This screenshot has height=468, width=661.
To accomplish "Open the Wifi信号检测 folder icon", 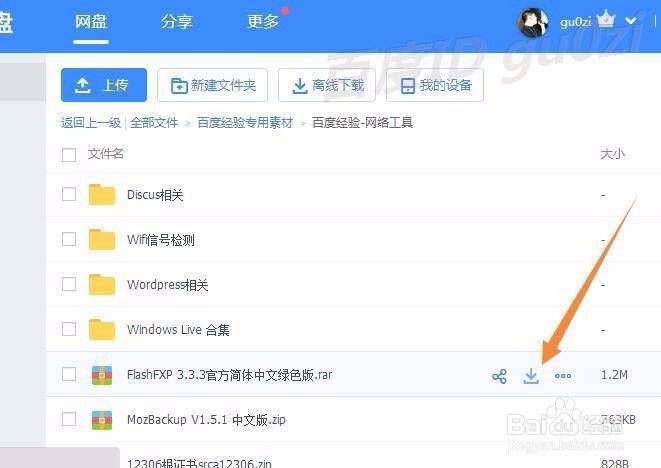I will [x=102, y=239].
